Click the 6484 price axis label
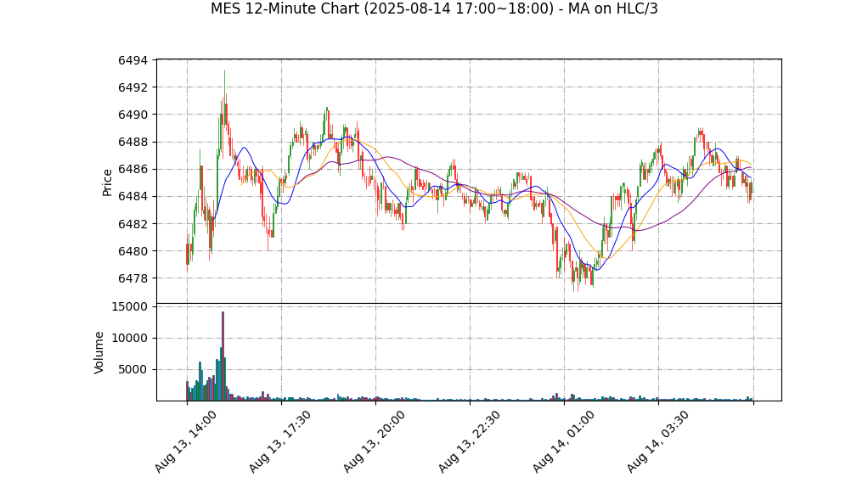This screenshot has width=868, height=488. pos(132,196)
